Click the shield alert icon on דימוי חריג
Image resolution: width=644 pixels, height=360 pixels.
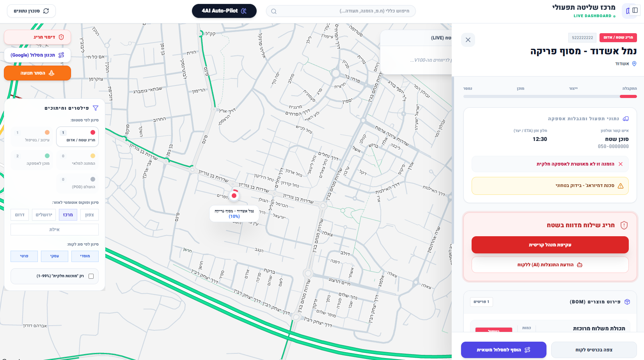[x=61, y=37]
